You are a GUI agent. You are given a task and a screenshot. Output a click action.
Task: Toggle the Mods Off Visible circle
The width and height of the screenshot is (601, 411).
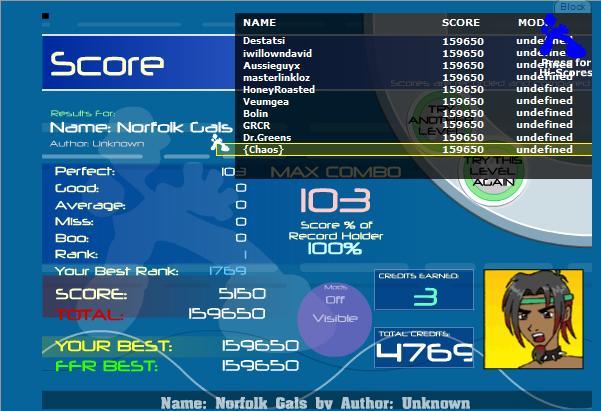tap(334, 310)
